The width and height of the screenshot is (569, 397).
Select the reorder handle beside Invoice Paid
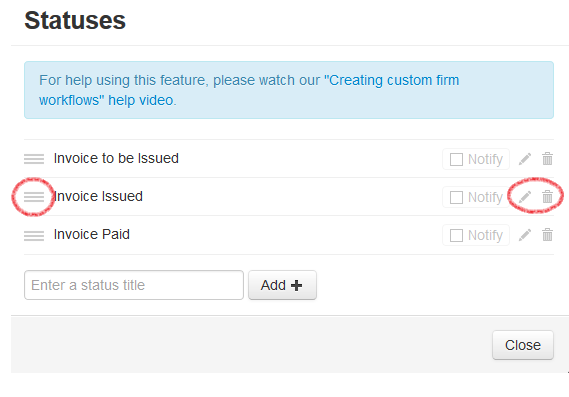point(34,236)
